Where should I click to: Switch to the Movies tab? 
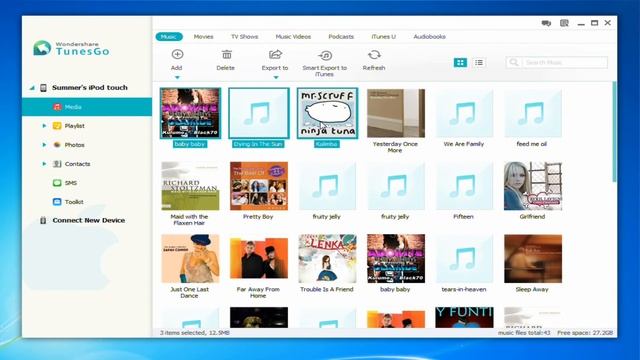click(203, 37)
